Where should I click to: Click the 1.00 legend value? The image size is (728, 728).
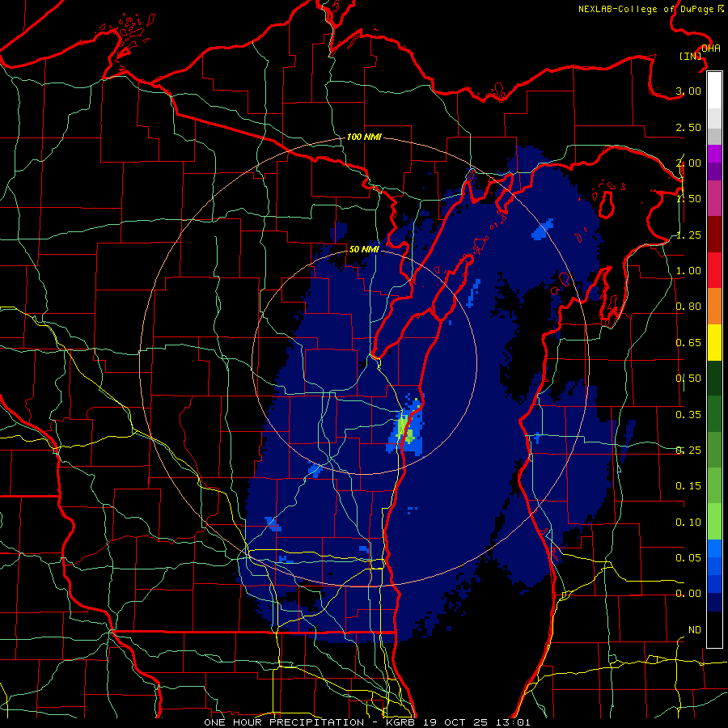688,271
